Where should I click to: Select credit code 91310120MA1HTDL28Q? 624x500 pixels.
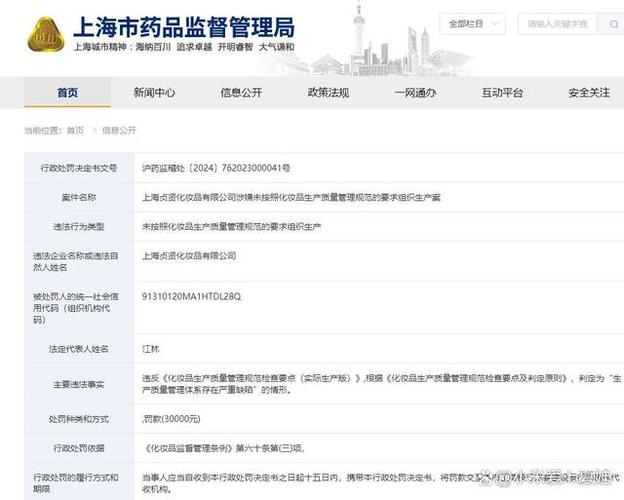coord(191,297)
